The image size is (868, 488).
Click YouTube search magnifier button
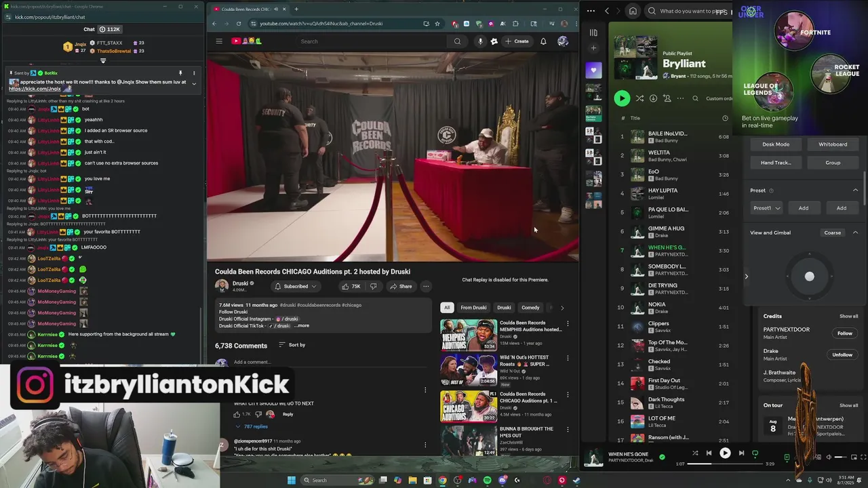(x=457, y=41)
